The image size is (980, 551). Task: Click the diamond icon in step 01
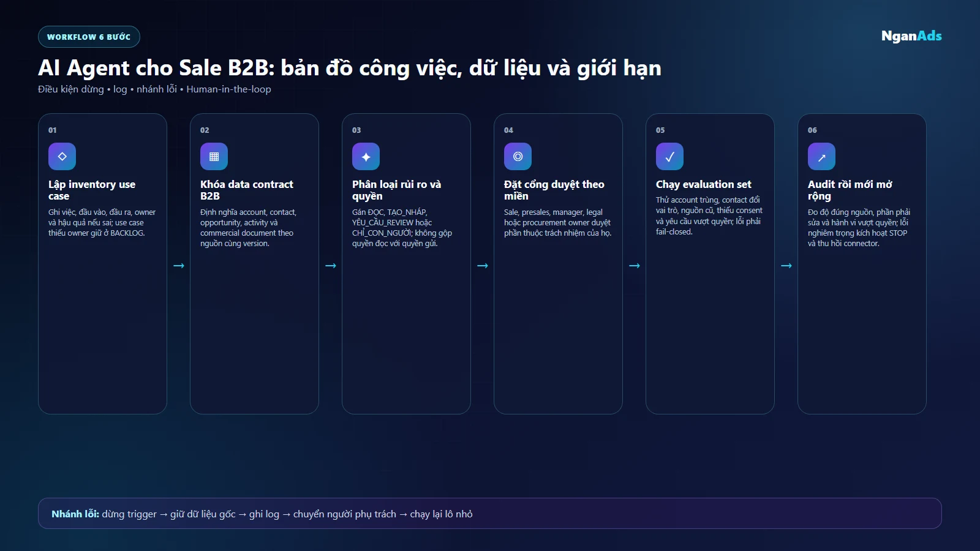point(62,157)
